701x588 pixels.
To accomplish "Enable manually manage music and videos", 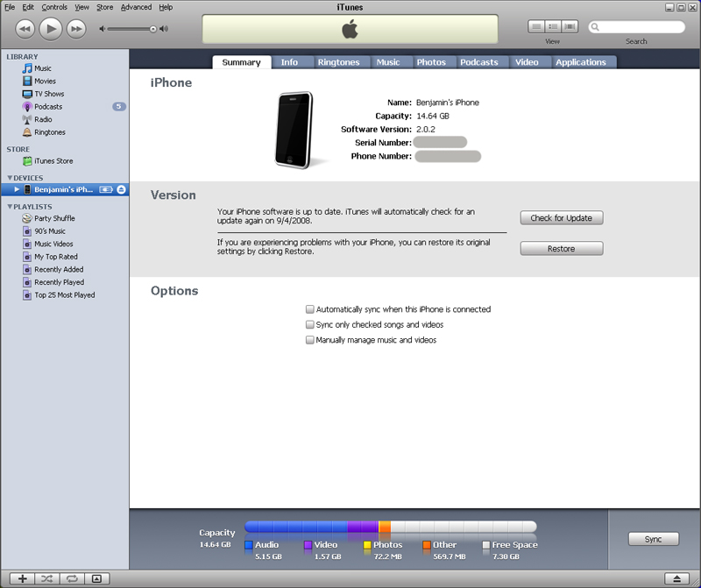I will click(310, 340).
